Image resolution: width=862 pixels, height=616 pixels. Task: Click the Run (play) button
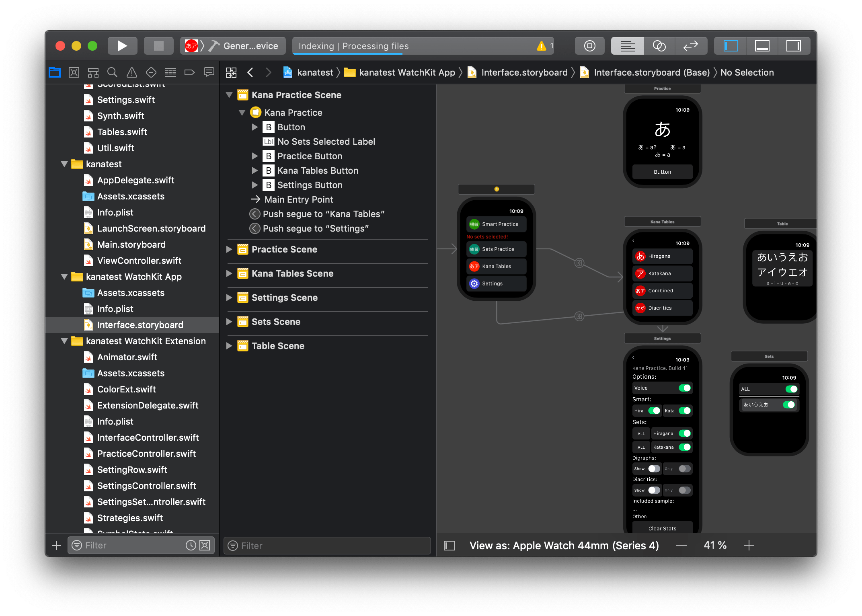tap(122, 46)
